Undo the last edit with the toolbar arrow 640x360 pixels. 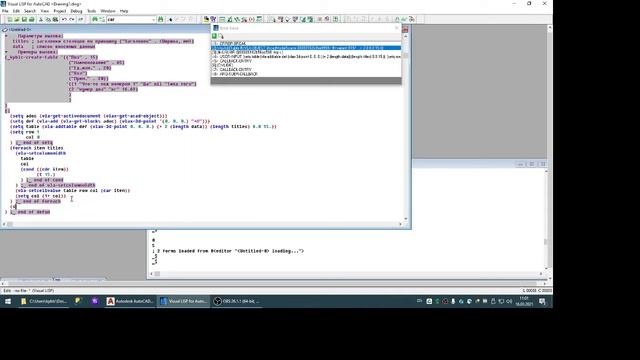(64, 19)
